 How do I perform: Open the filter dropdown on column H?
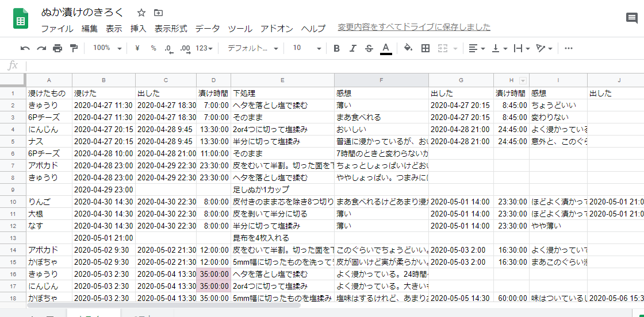coord(523,80)
